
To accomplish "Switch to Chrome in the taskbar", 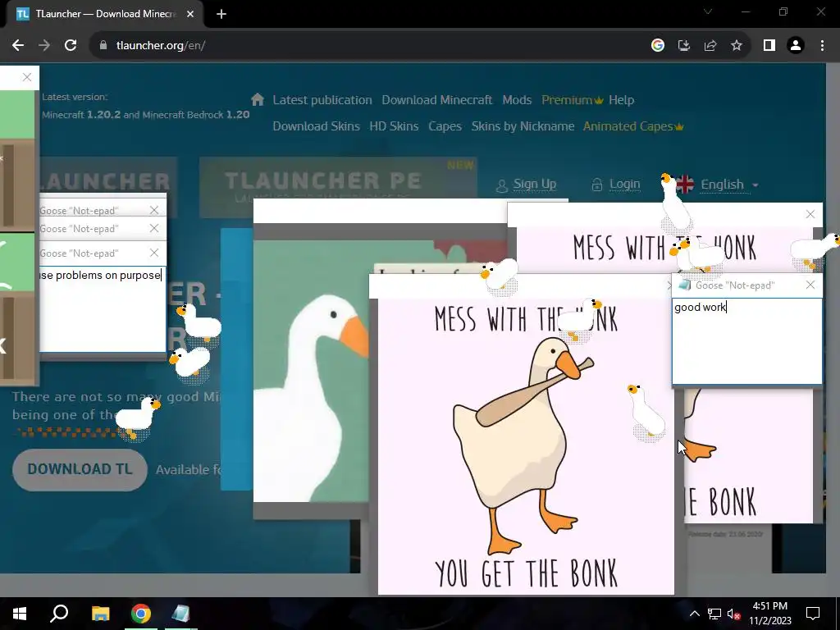I will [x=141, y=614].
